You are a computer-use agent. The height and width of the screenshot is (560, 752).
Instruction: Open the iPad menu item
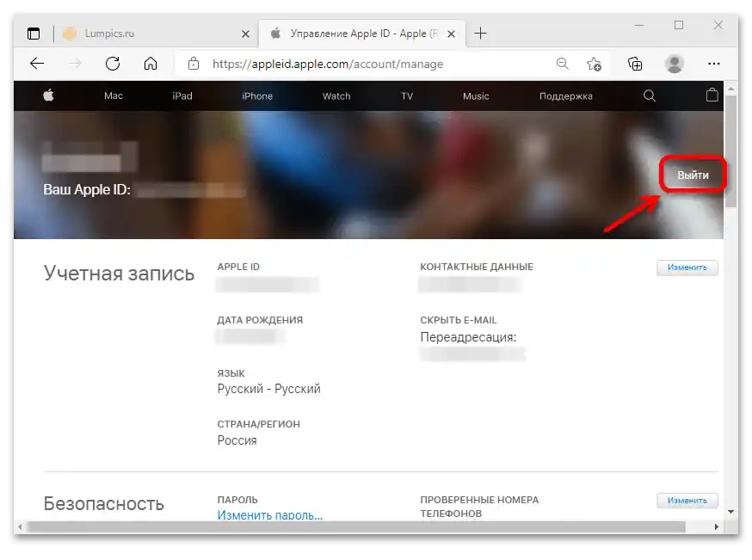point(182,95)
